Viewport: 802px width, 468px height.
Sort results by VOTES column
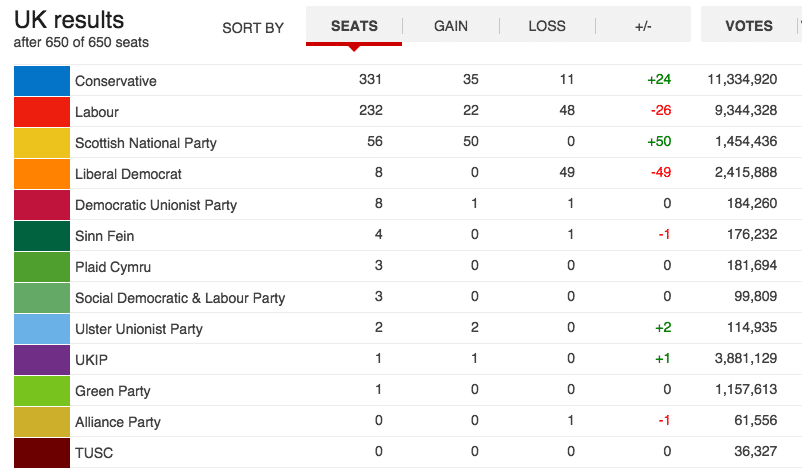pyautogui.click(x=749, y=26)
